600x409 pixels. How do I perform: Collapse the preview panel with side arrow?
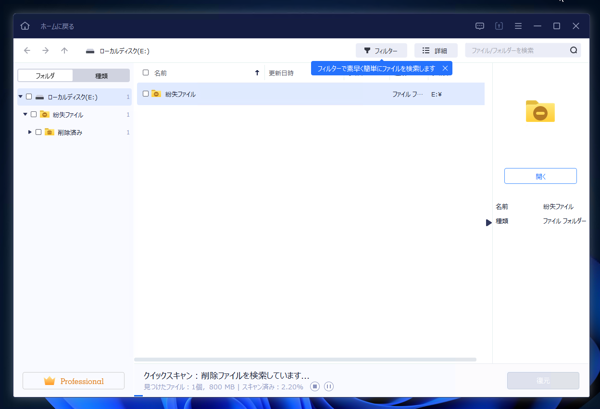point(489,222)
